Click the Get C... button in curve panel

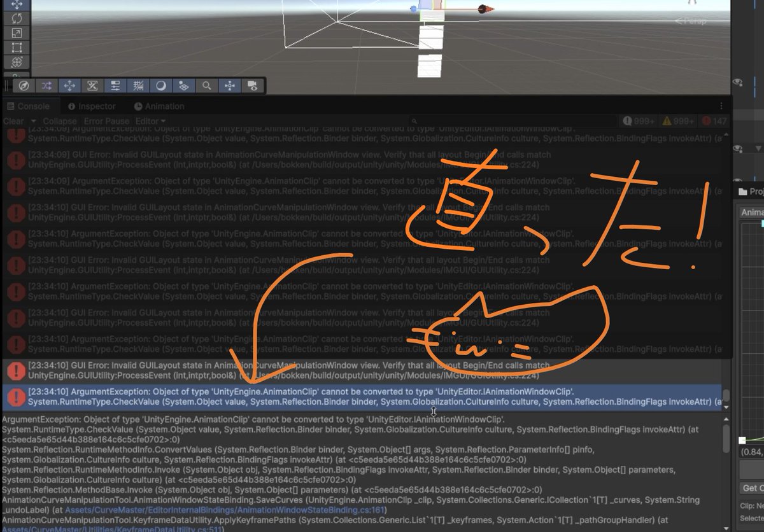[751, 488]
